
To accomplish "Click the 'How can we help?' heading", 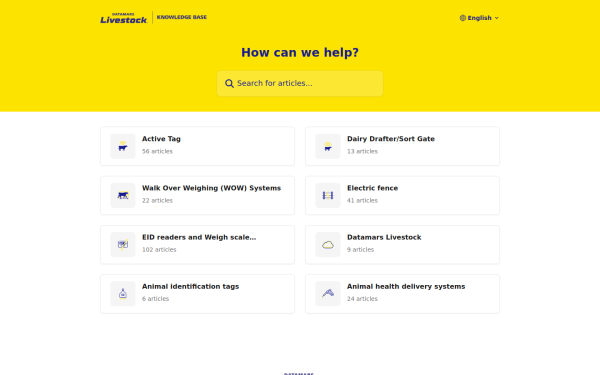I will pyautogui.click(x=300, y=52).
